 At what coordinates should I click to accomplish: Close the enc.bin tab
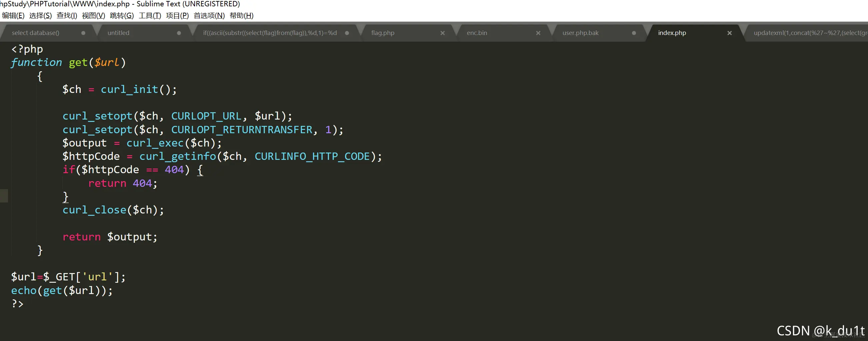click(538, 33)
